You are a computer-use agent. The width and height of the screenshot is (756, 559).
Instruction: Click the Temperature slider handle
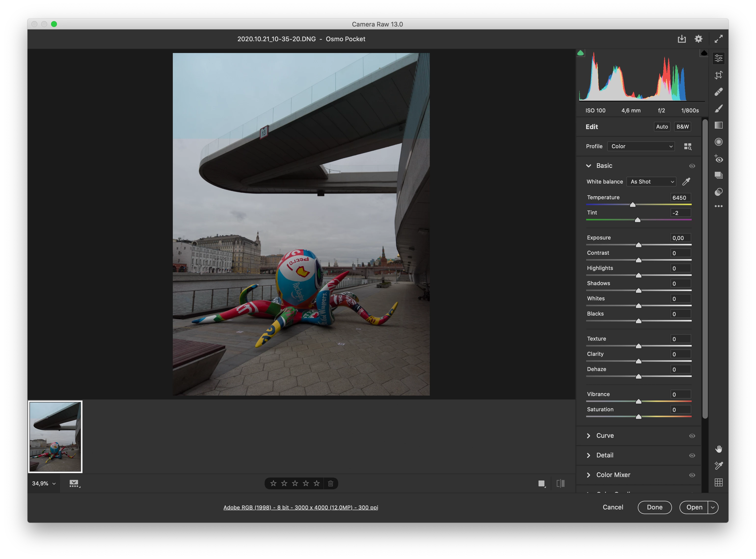[x=633, y=205]
